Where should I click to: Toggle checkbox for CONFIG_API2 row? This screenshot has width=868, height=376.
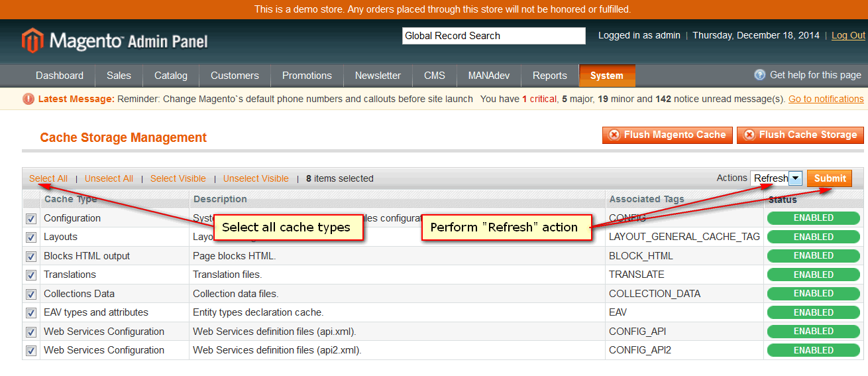(x=31, y=351)
